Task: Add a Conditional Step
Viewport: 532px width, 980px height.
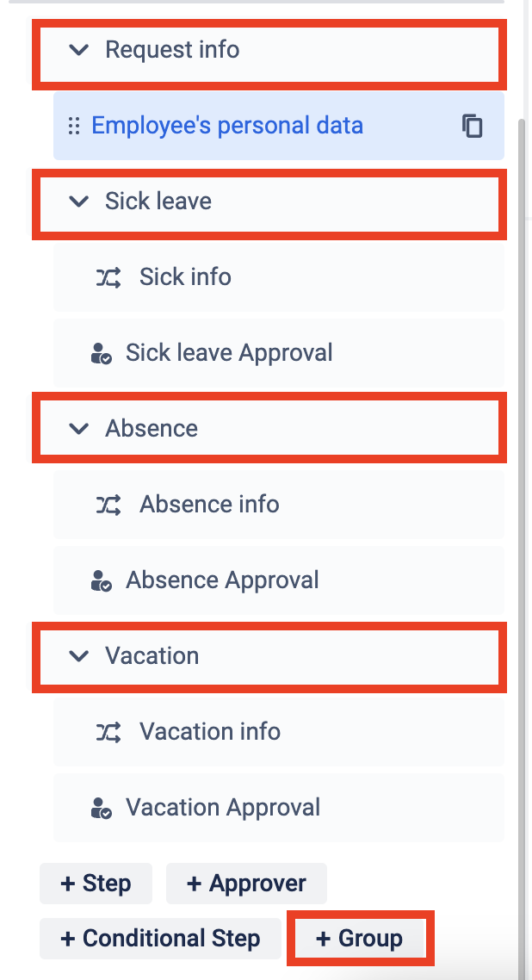Action: [x=160, y=938]
